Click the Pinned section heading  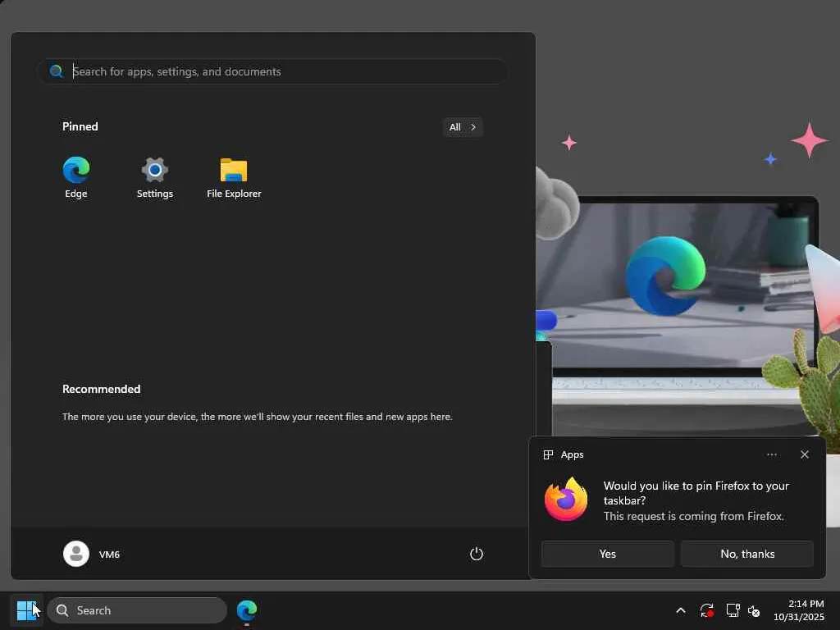(x=80, y=126)
